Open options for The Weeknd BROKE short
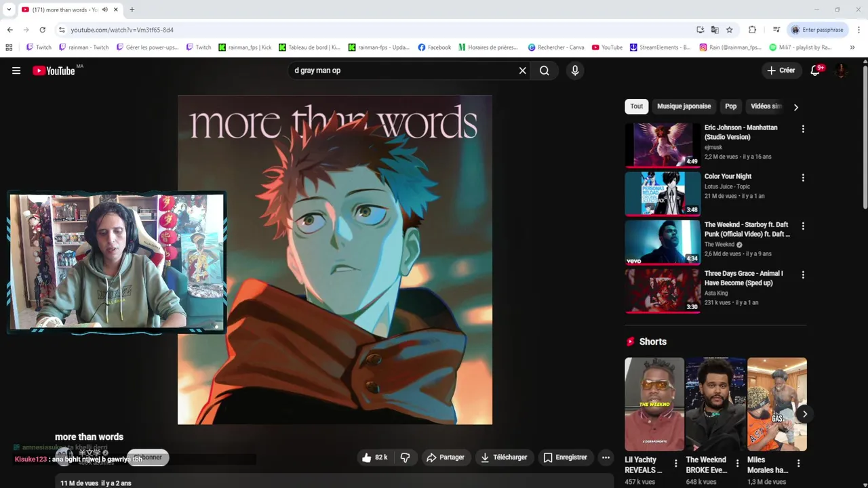 [x=737, y=464]
